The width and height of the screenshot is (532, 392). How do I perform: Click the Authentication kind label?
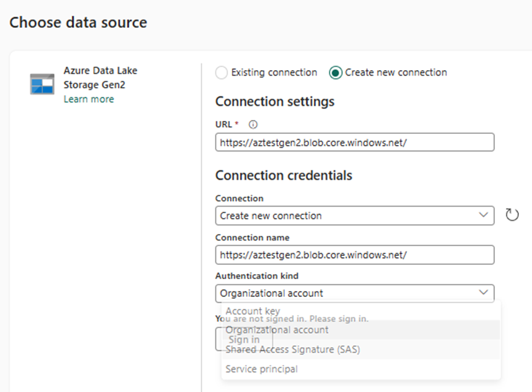(x=257, y=276)
